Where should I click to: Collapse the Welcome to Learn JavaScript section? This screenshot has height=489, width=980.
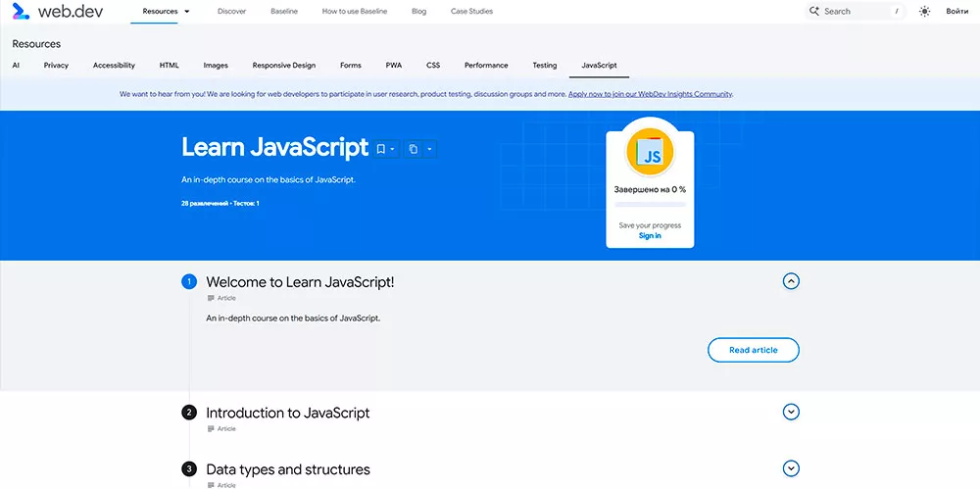tap(791, 281)
